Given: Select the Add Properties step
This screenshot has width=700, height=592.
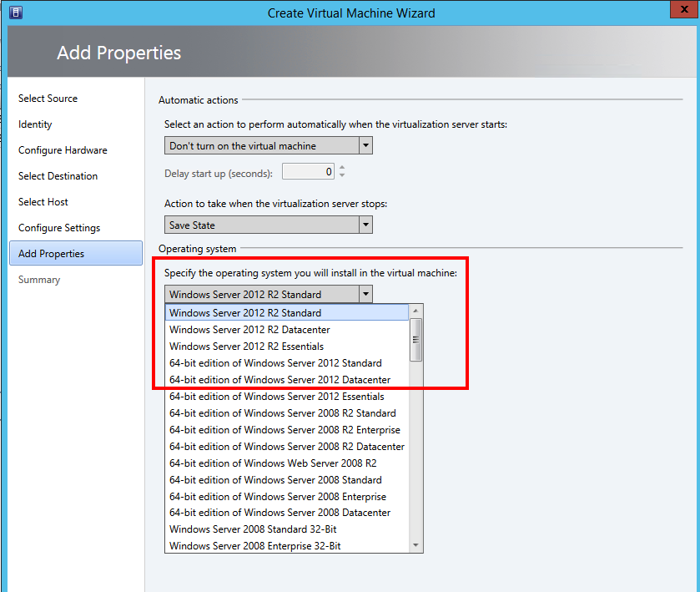Looking at the screenshot, I should [x=76, y=253].
